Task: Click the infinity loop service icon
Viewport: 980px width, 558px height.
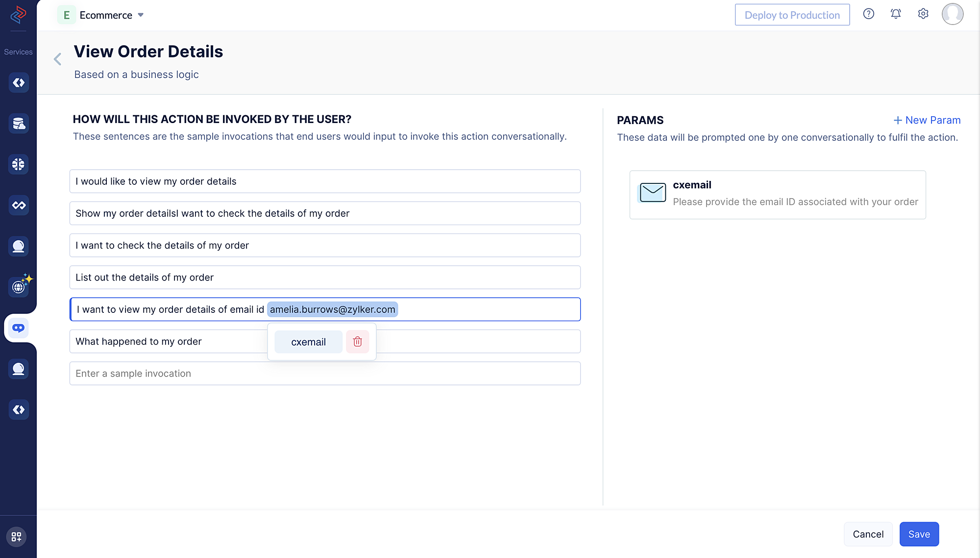Action: pyautogui.click(x=19, y=205)
